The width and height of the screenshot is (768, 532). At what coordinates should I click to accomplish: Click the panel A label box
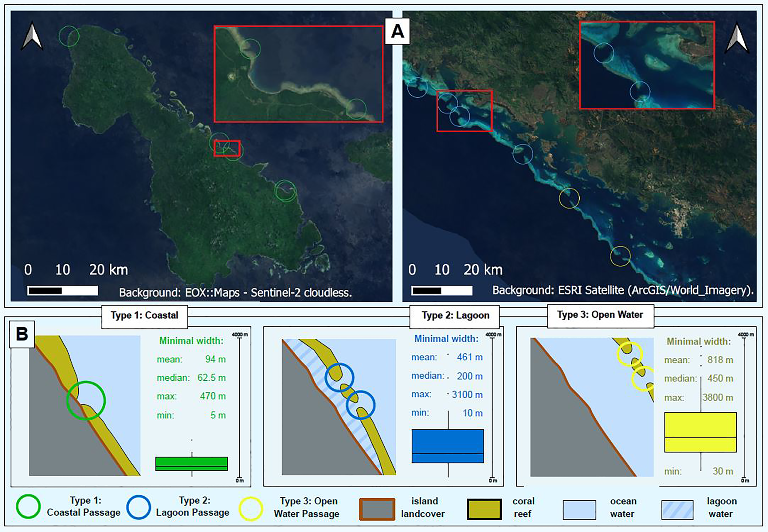point(397,31)
